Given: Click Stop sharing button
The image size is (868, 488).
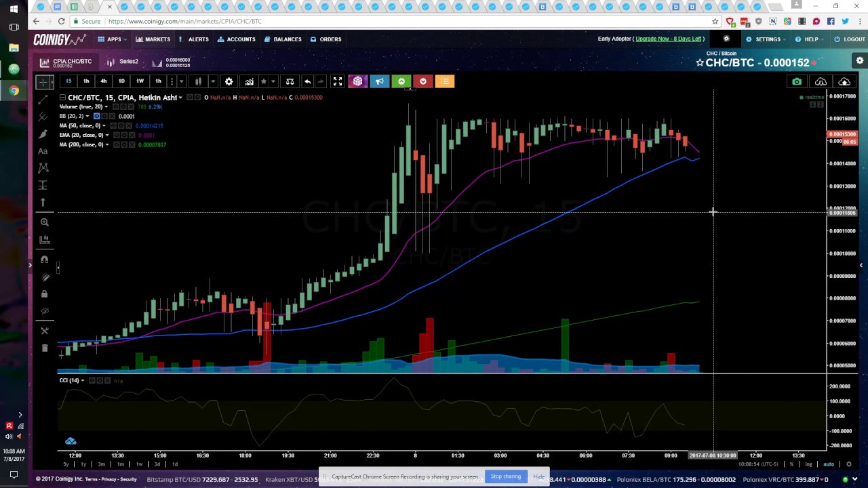Looking at the screenshot, I should (x=506, y=476).
